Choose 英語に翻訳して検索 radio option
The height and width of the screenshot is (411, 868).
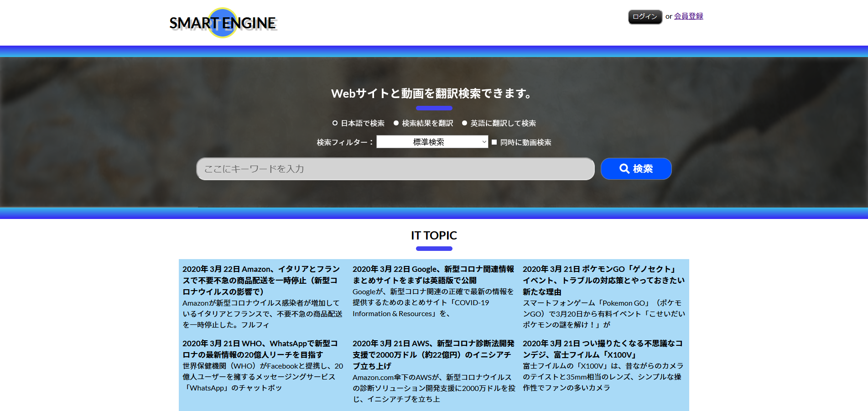point(464,123)
